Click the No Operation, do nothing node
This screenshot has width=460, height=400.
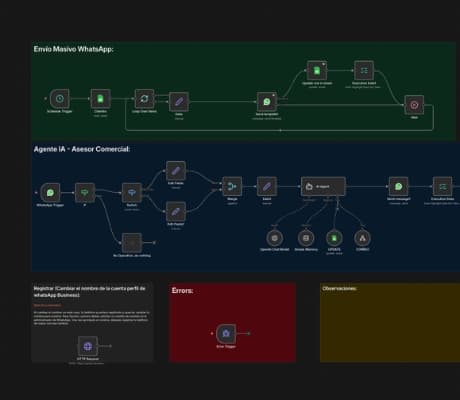tap(132, 243)
